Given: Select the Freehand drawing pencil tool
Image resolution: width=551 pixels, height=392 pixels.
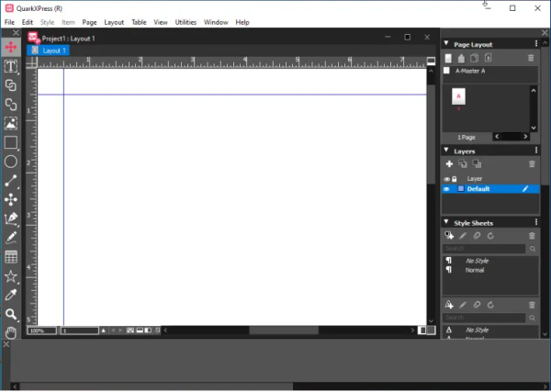Looking at the screenshot, I should tap(11, 238).
